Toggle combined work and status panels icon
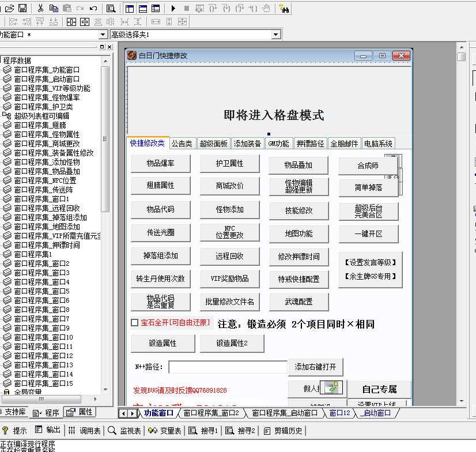Viewport: 476px width, 452px height. (156, 9)
